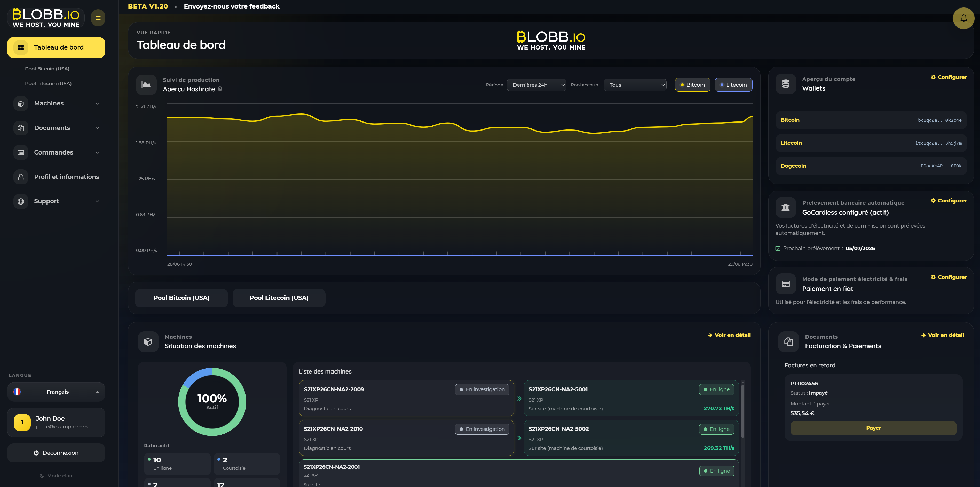The width and height of the screenshot is (980, 487).
Task: Open machine card S21XP26CN-NA2-5001
Action: (631, 399)
